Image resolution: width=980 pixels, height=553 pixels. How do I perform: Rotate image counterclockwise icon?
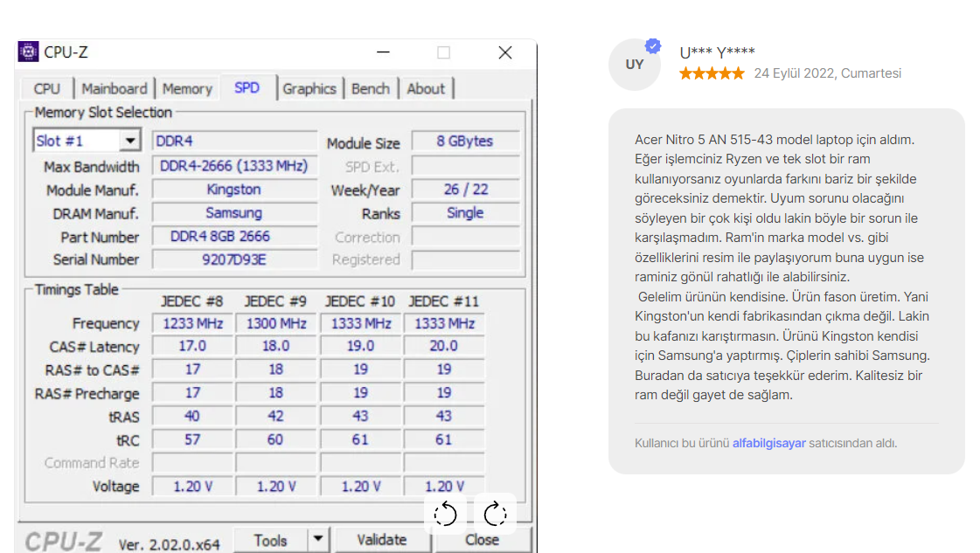(x=445, y=514)
